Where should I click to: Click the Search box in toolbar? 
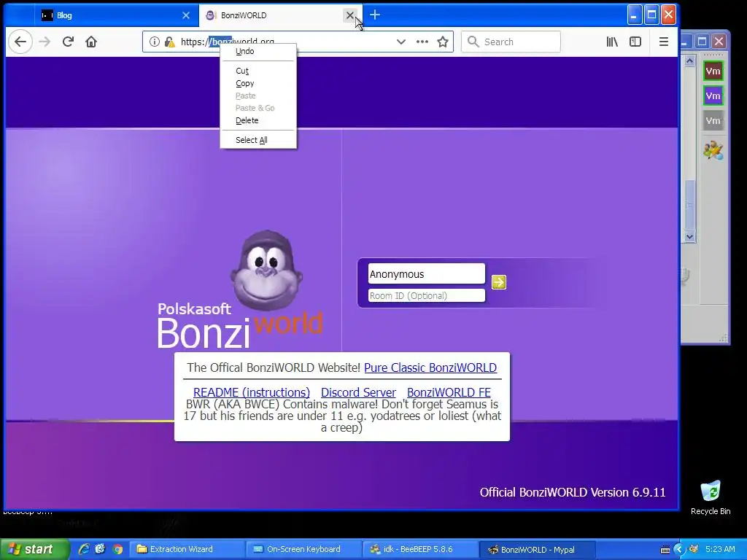(x=511, y=42)
